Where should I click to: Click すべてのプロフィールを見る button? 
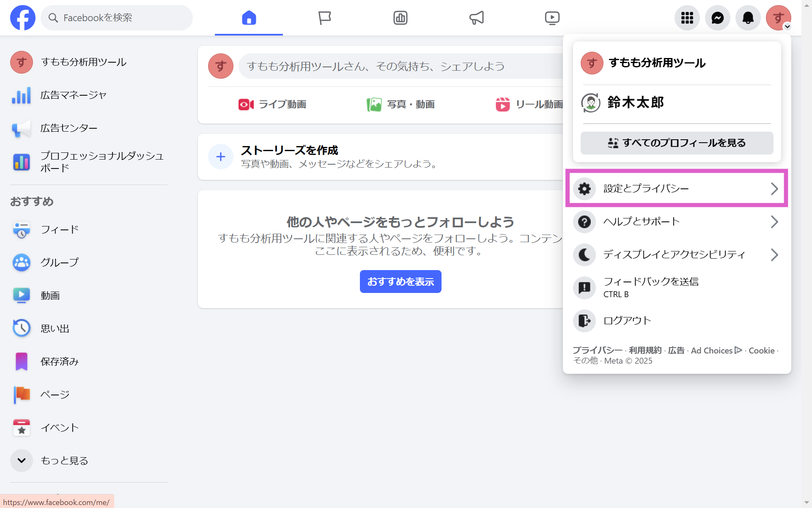click(677, 143)
